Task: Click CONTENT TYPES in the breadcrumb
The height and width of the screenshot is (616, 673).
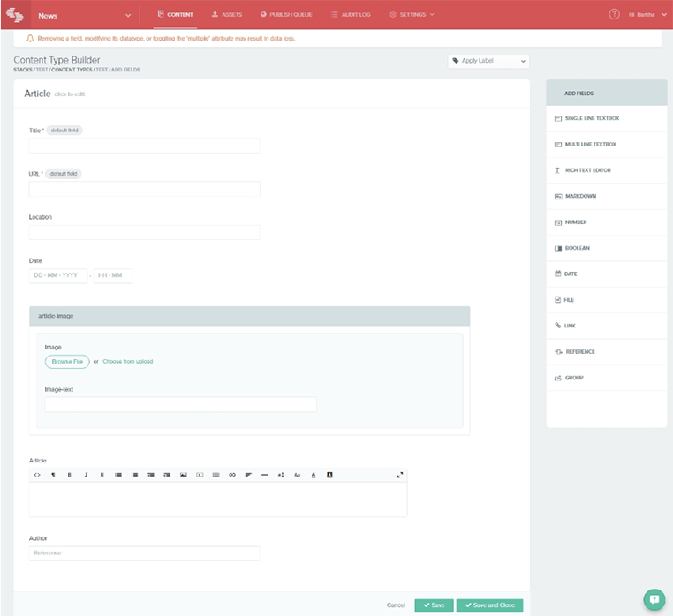Action: coord(72,70)
